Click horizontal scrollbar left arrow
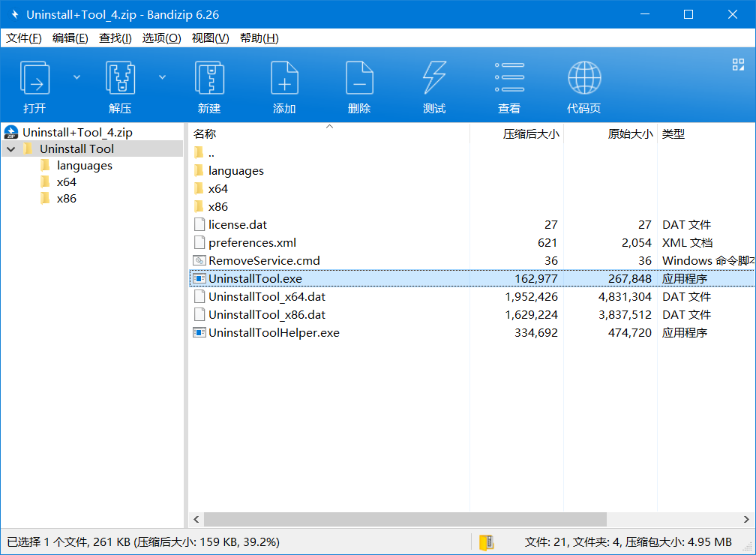The image size is (756, 555). click(196, 519)
